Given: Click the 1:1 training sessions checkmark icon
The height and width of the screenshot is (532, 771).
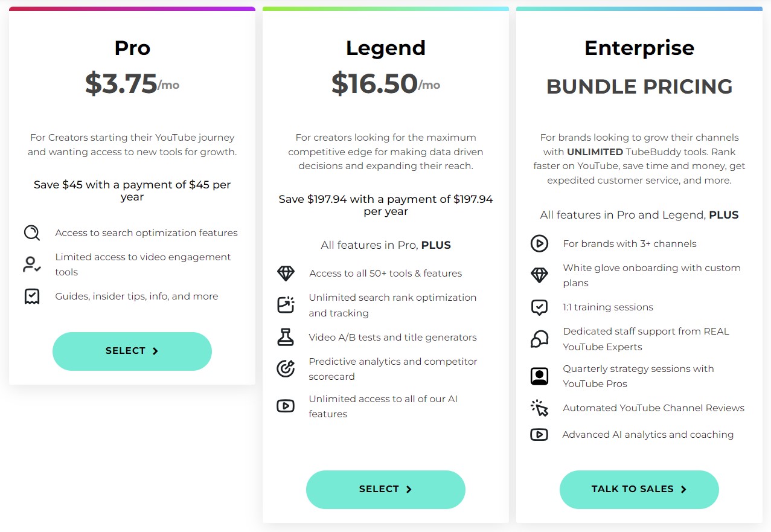Looking at the screenshot, I should point(539,307).
